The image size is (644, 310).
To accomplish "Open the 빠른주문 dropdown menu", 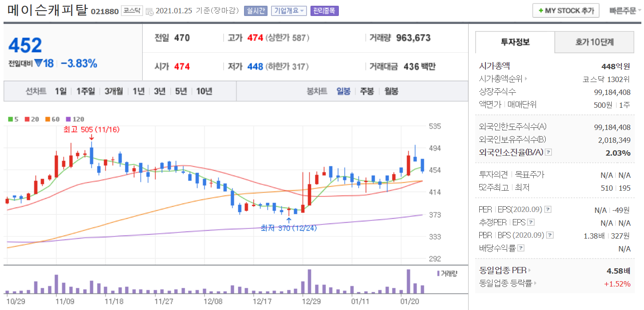I will click(625, 11).
